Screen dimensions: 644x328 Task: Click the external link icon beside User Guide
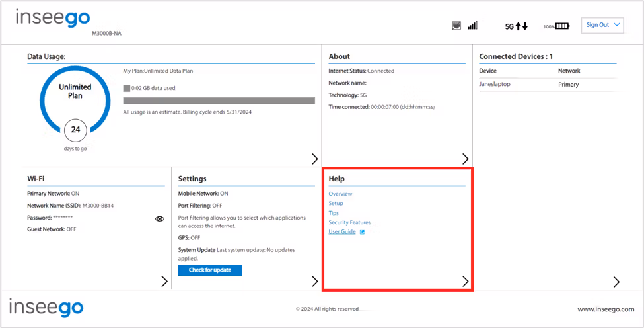[x=362, y=232]
